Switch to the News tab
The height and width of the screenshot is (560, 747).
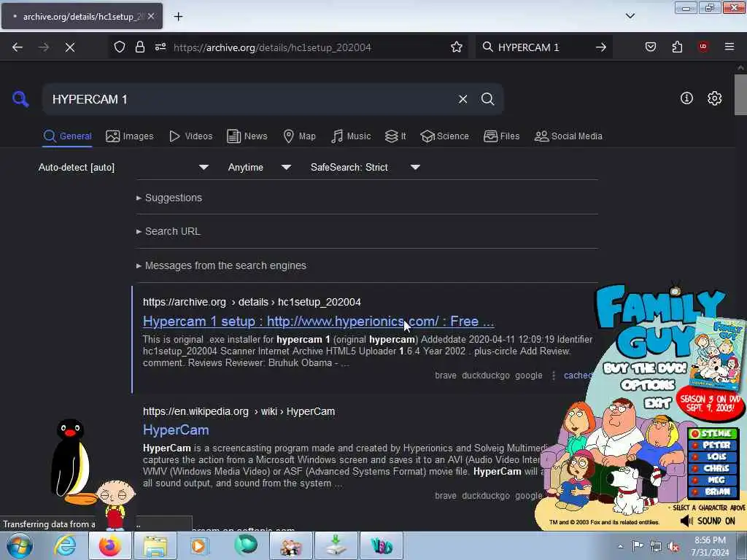tap(247, 136)
